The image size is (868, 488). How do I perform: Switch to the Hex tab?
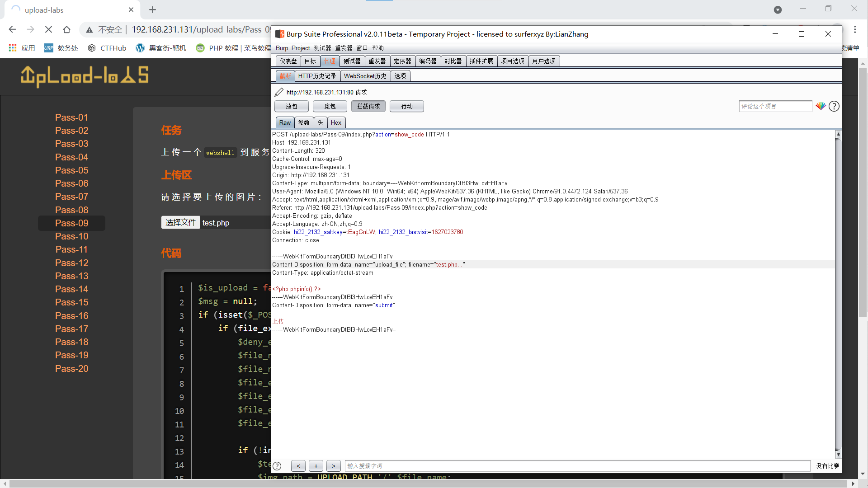(336, 122)
